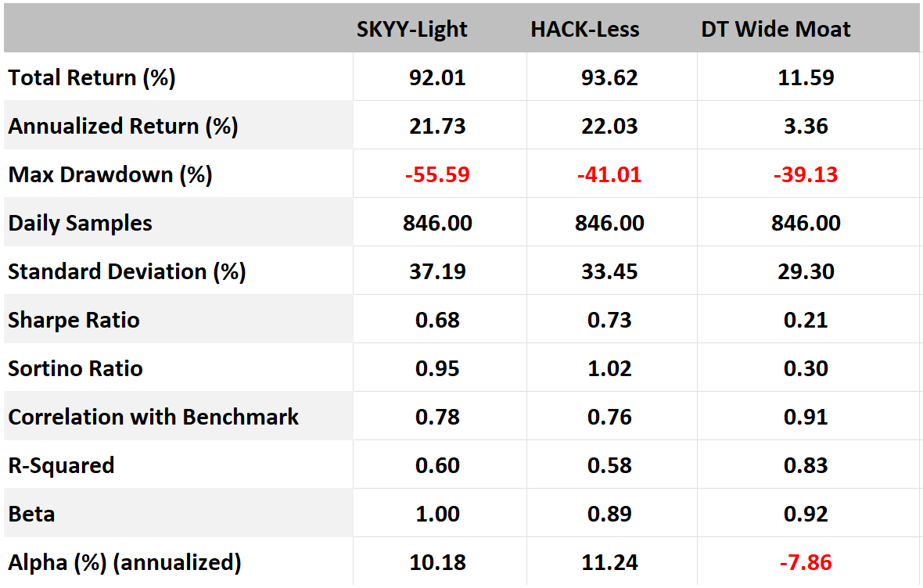Select the HACK-Less column header
The width and height of the screenshot is (923, 588).
coord(584,30)
